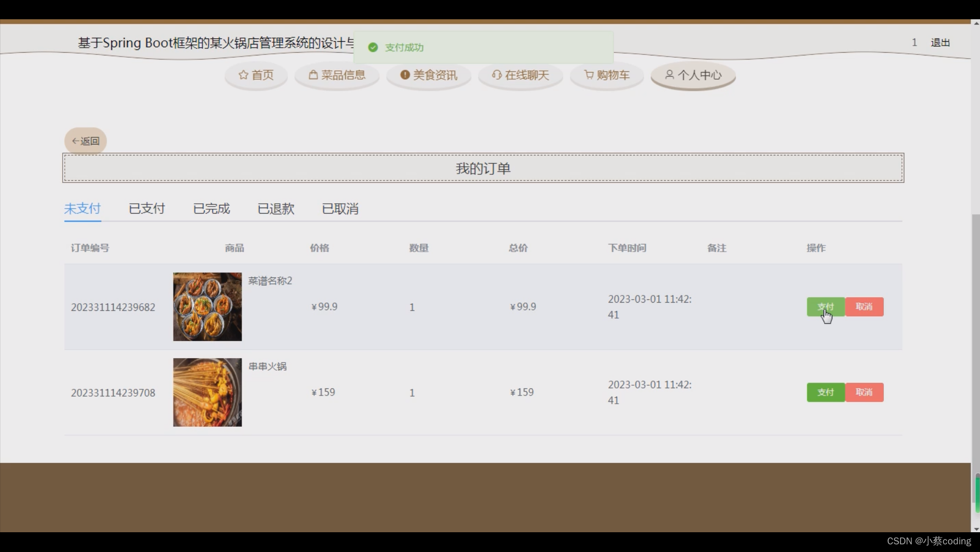
Task: Open 在线聊天 navigation item
Action: tap(520, 75)
